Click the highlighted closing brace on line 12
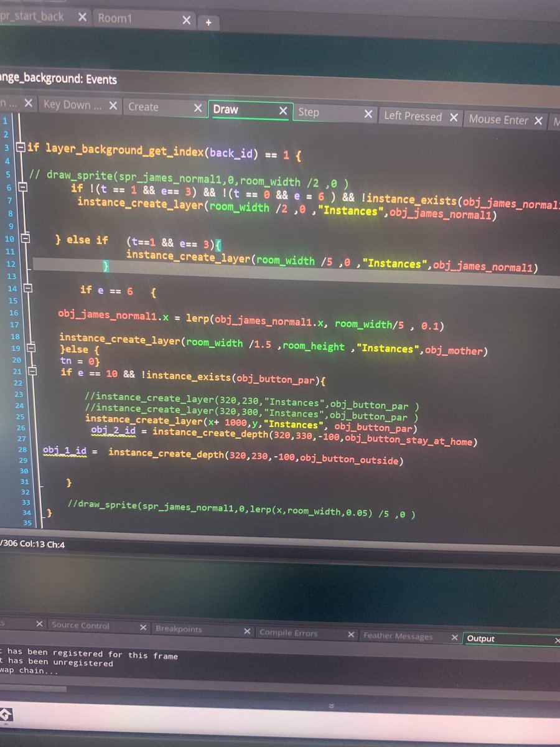This screenshot has height=747, width=560. (106, 266)
